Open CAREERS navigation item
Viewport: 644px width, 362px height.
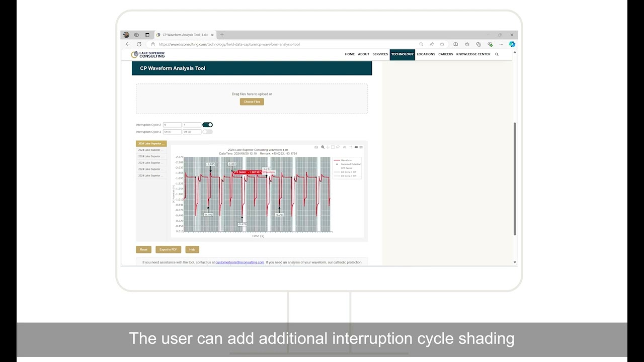click(x=446, y=54)
